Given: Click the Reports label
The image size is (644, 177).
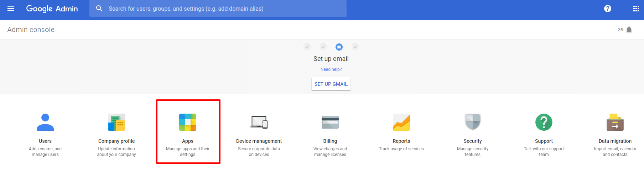Looking at the screenshot, I should pyautogui.click(x=401, y=141).
